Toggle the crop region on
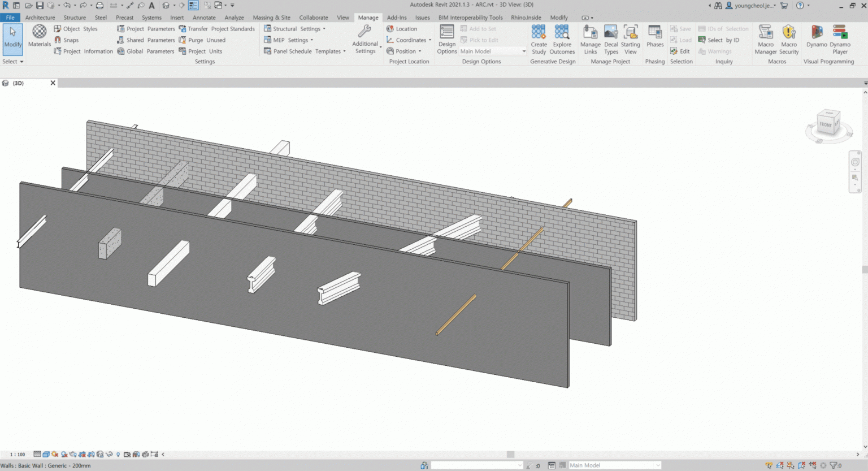Image resolution: width=868 pixels, height=471 pixels. coord(81,454)
